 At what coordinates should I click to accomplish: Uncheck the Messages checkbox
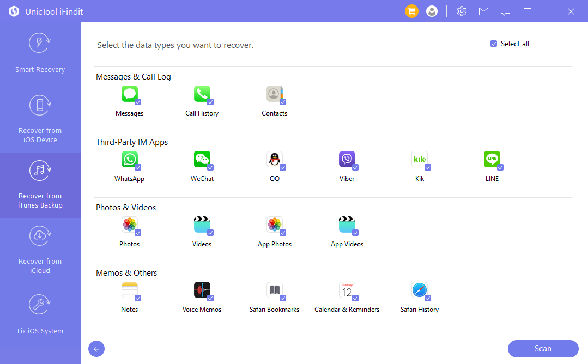138,102
